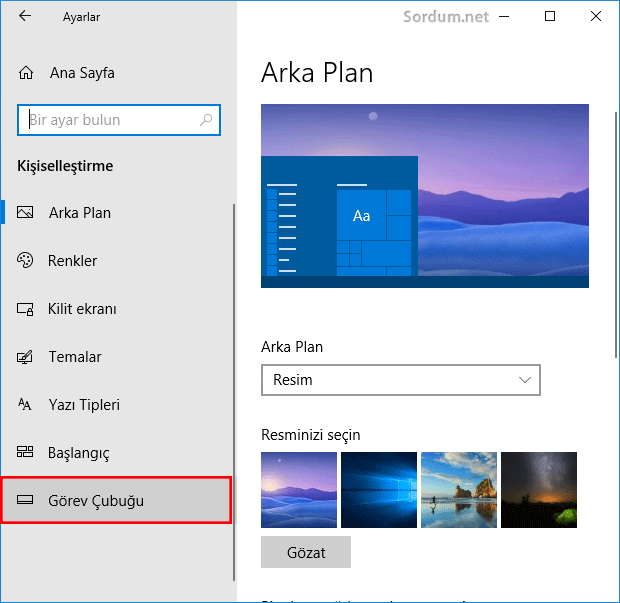Expand the Resim background dropdown
Screen dimensions: 620x603
401,380
